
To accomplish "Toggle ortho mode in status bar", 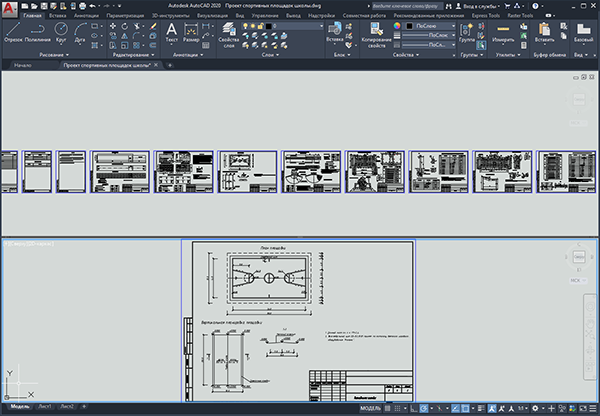I will tap(414, 408).
